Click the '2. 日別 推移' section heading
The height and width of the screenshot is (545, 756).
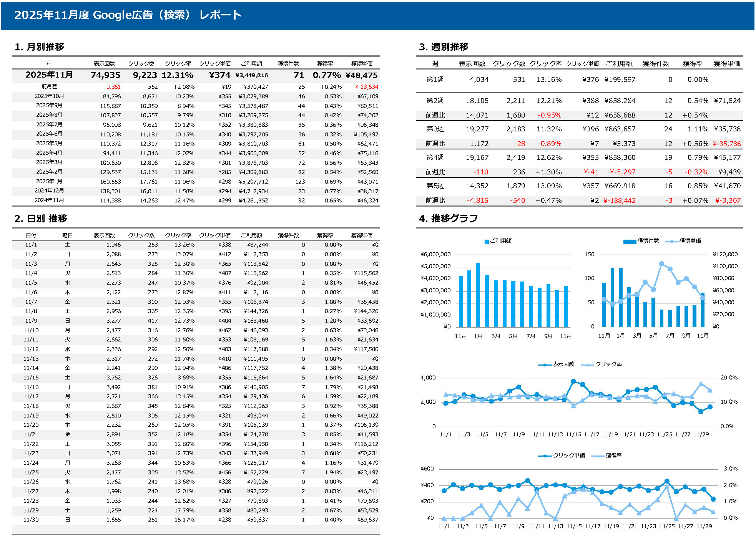pos(41,219)
